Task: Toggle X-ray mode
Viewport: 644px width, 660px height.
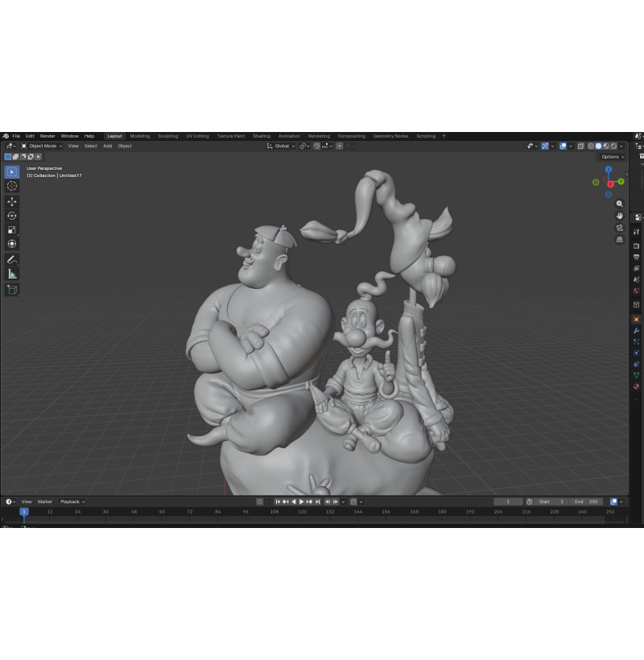Action: 580,146
